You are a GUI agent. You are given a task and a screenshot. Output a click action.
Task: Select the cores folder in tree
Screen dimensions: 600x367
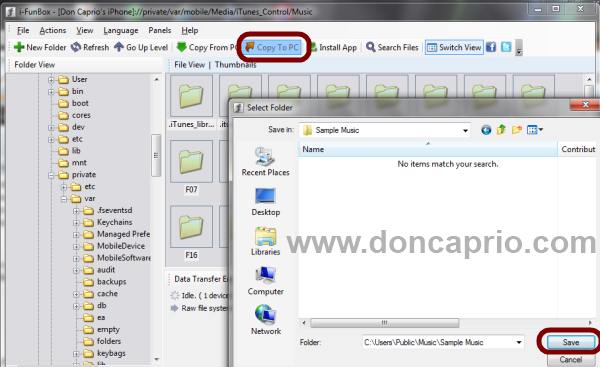click(81, 115)
